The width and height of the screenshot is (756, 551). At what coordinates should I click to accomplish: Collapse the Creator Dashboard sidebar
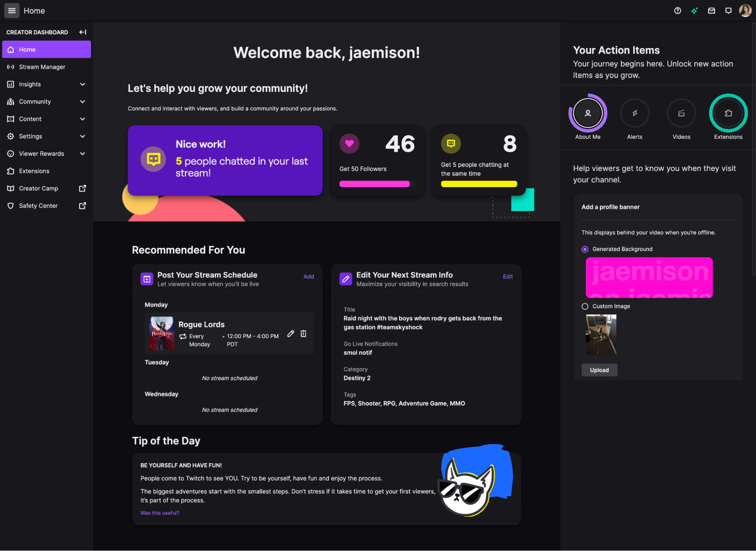point(82,32)
